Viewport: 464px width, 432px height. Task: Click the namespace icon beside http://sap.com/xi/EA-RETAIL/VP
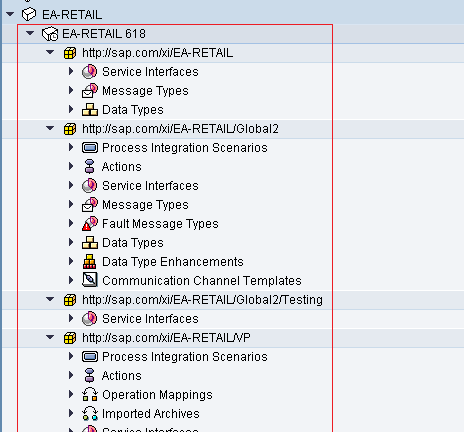70,338
